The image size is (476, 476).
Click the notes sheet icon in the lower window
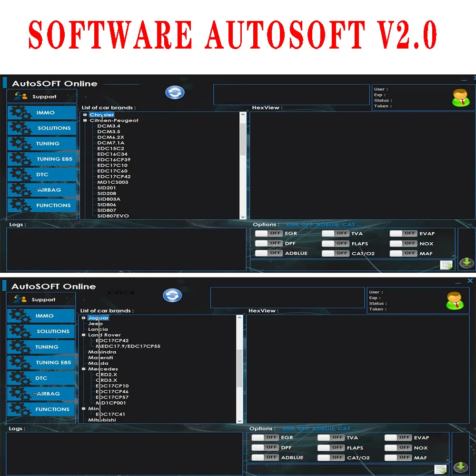pyautogui.click(x=440, y=469)
